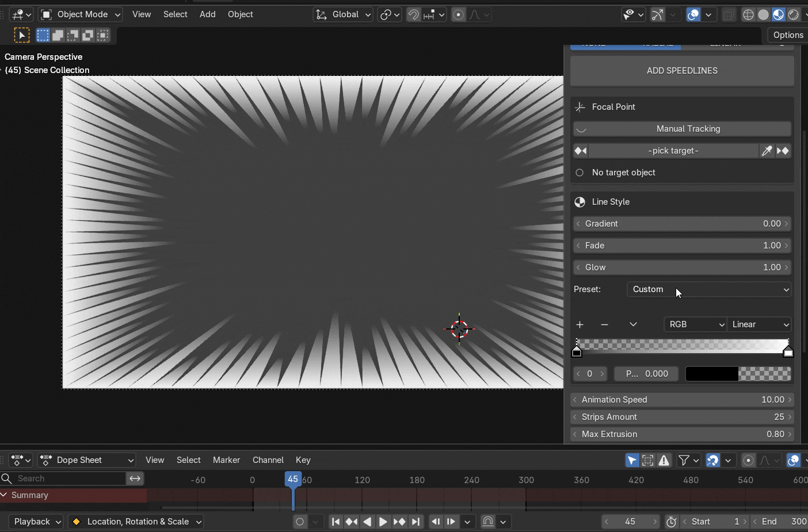Play the animation forward

click(383, 522)
